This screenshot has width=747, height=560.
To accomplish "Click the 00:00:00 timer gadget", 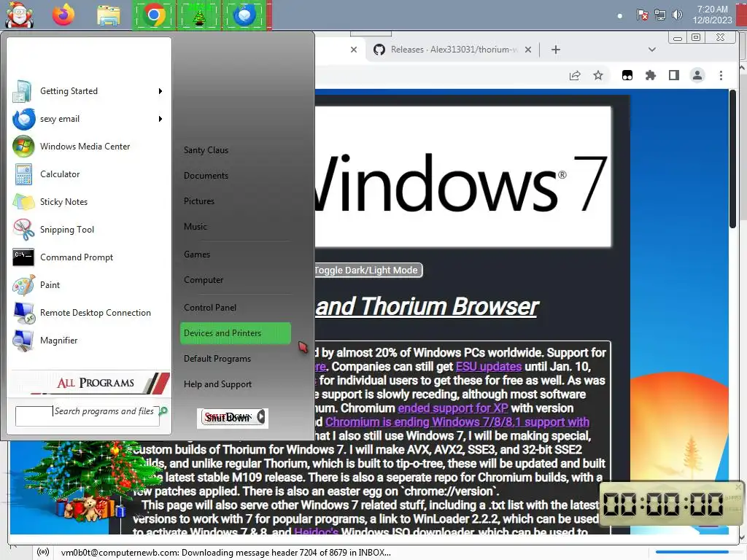I will tap(671, 504).
